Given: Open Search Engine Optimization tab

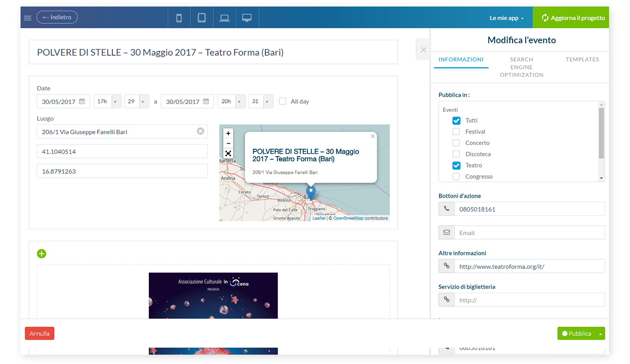Looking at the screenshot, I should click(521, 67).
